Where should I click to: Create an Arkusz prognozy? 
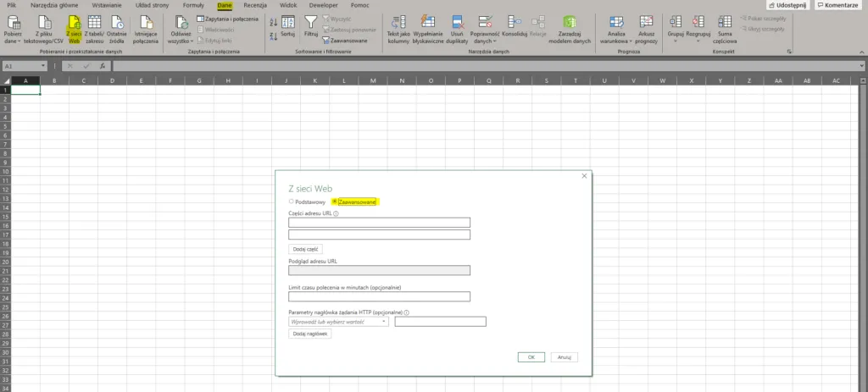(647, 30)
